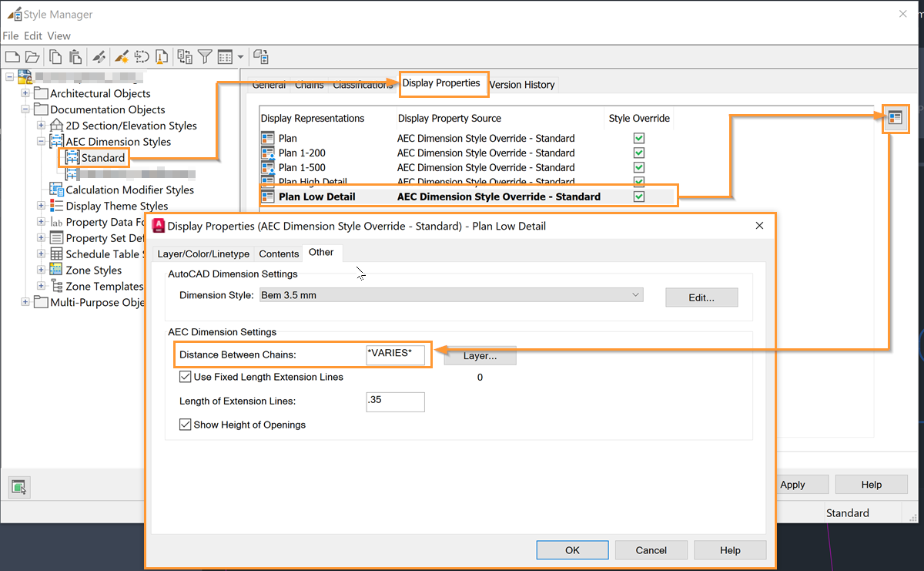Activate the Purge Styles toolbar icon
Viewport: 924px width, 571px height.
162,56
